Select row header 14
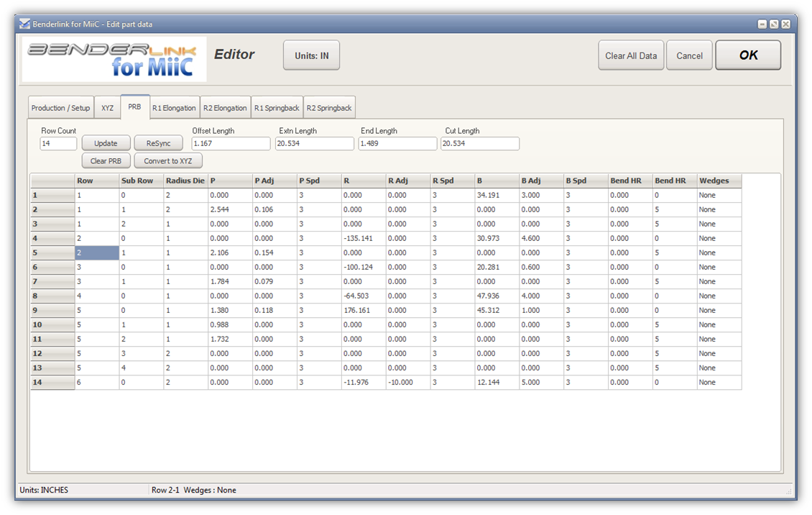 pyautogui.click(x=52, y=383)
